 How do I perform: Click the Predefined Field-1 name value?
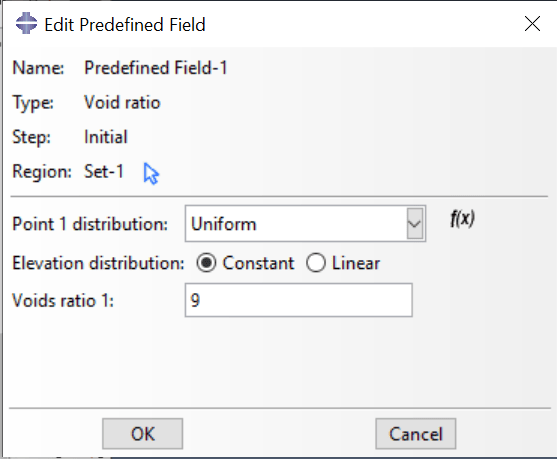156,68
